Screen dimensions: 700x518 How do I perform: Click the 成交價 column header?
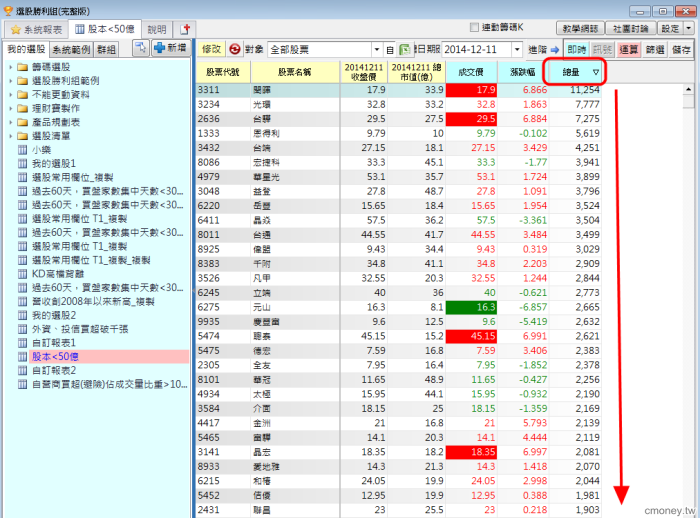(471, 72)
